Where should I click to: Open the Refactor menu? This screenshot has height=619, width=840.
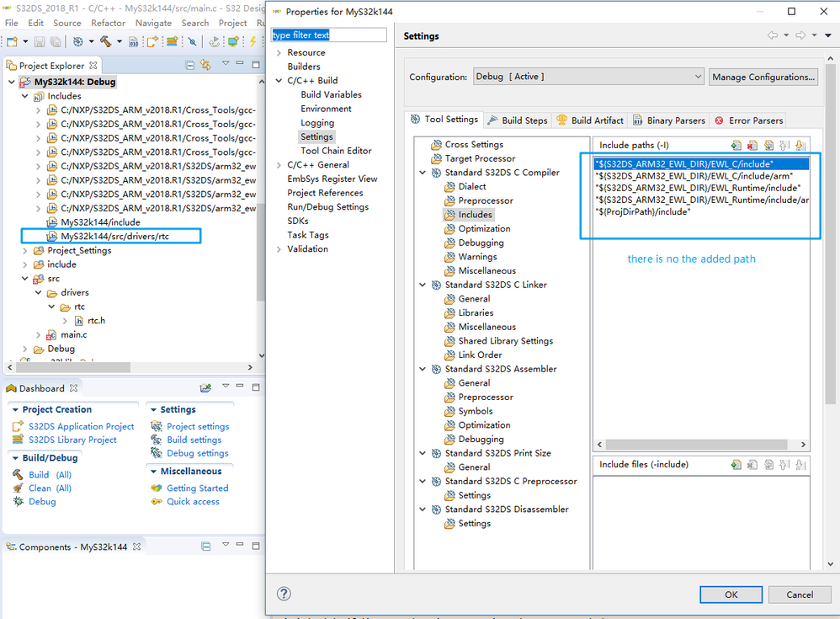(x=109, y=23)
